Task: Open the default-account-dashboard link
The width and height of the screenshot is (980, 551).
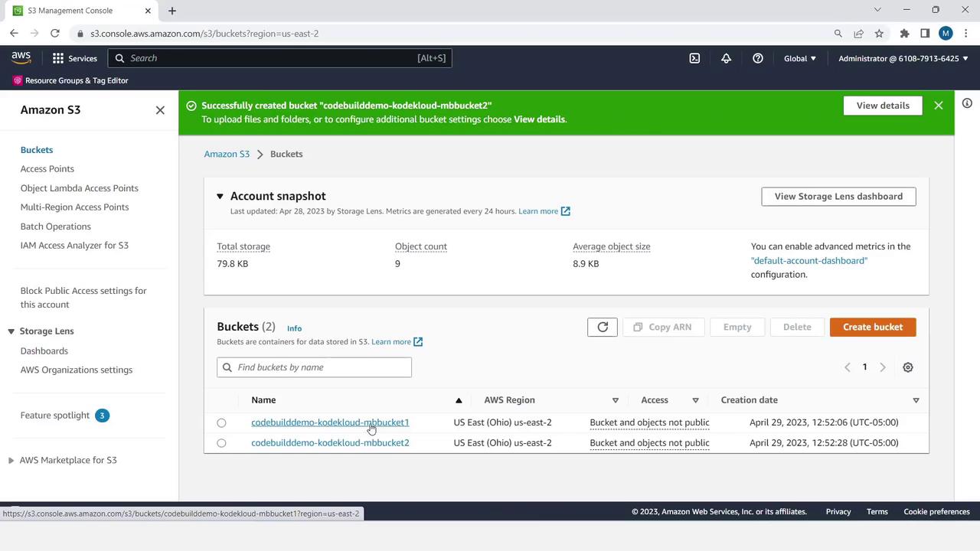Action: click(809, 261)
